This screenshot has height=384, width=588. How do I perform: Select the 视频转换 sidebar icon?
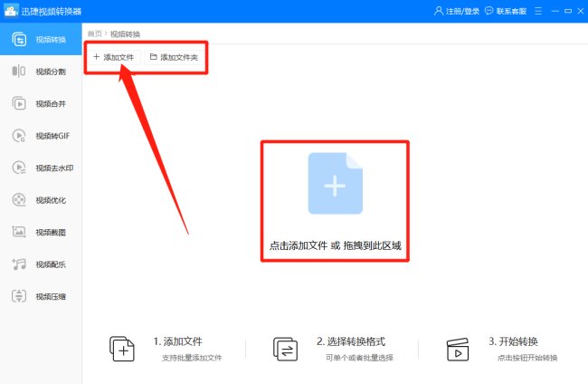[x=19, y=40]
